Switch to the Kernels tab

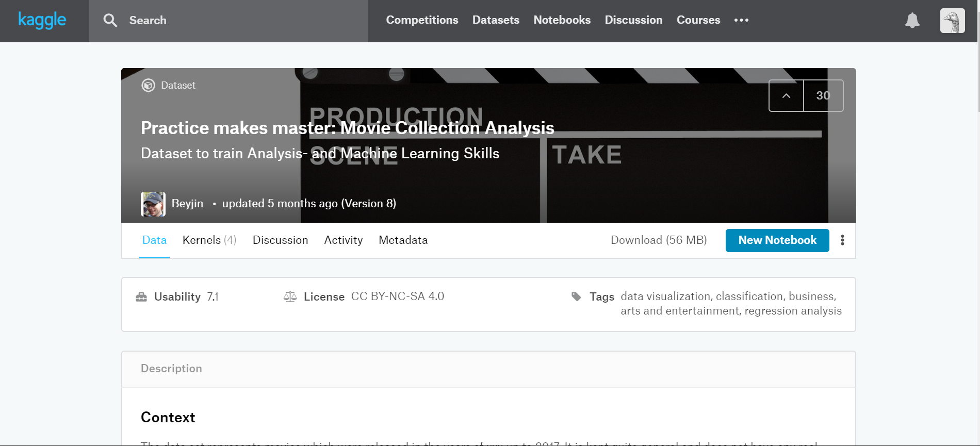[x=209, y=240]
